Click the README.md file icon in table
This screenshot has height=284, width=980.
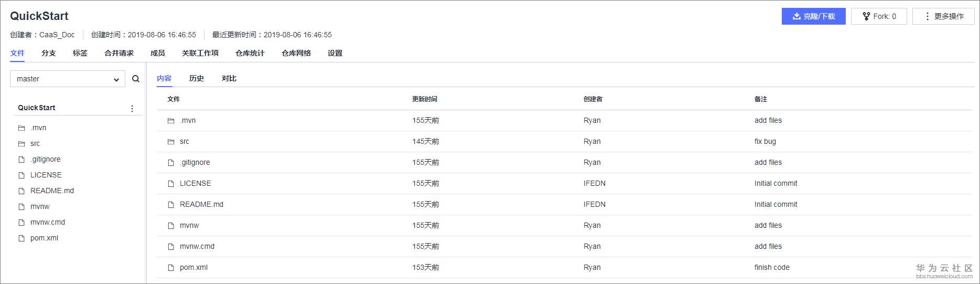(x=171, y=205)
